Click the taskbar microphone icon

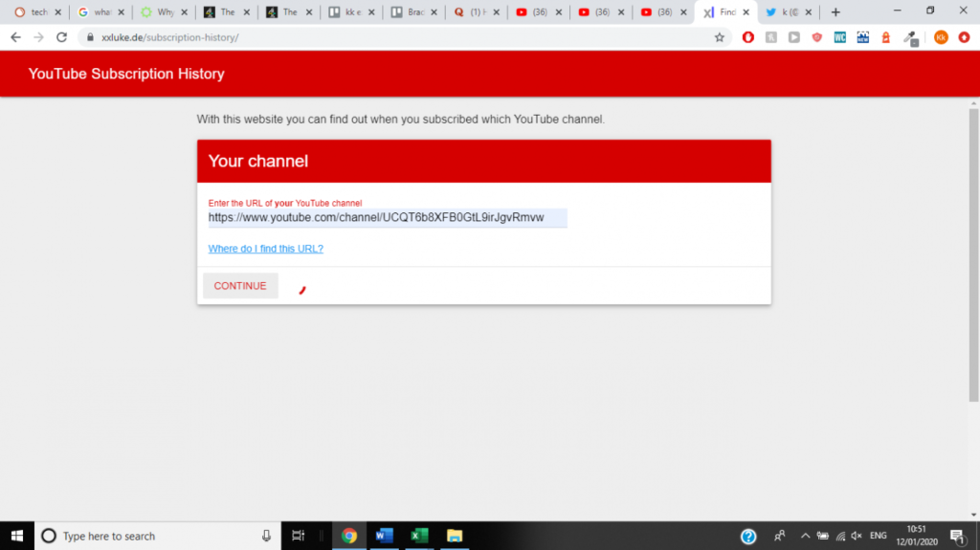tap(266, 536)
